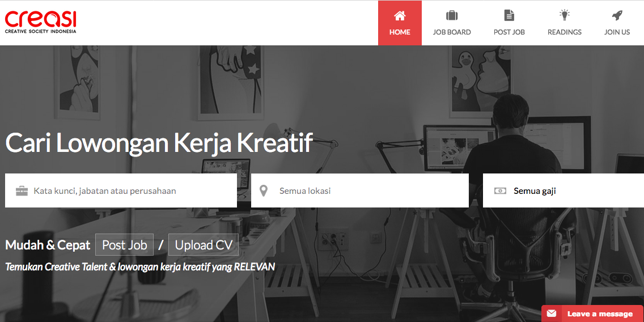
Task: Click the Post Job outlined button
Action: [125, 245]
